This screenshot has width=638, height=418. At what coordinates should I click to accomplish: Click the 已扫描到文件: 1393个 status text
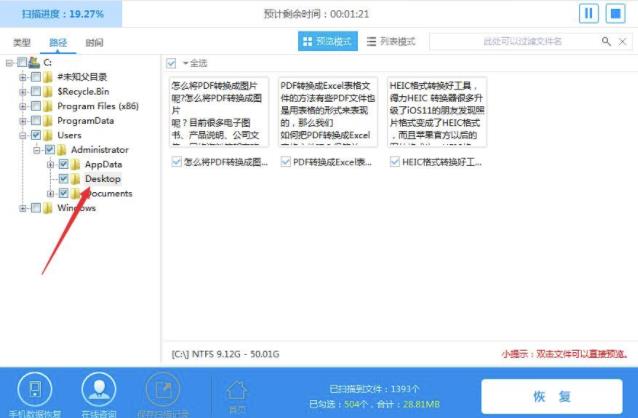point(374,389)
